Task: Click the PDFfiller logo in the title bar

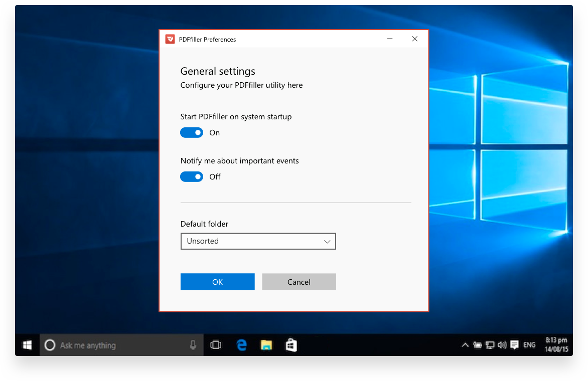Action: click(170, 39)
